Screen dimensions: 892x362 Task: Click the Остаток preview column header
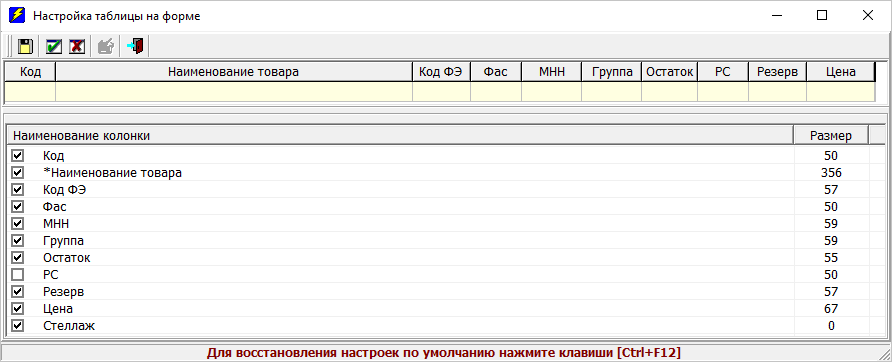[x=670, y=72]
